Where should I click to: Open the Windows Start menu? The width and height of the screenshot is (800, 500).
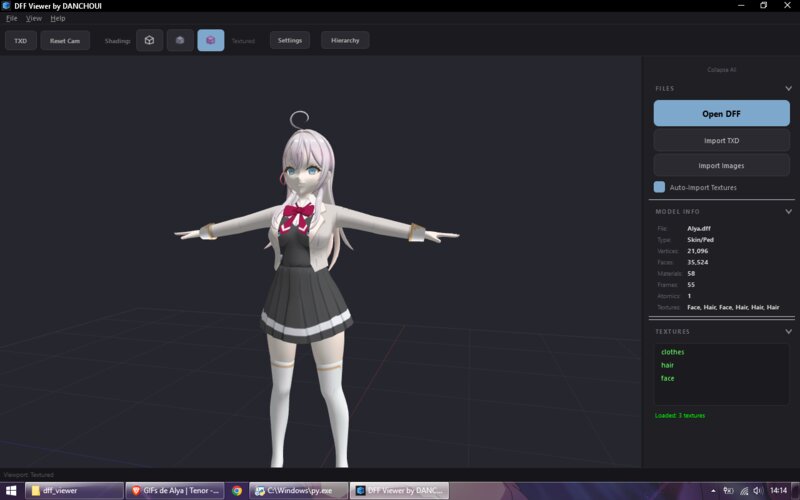[11, 491]
